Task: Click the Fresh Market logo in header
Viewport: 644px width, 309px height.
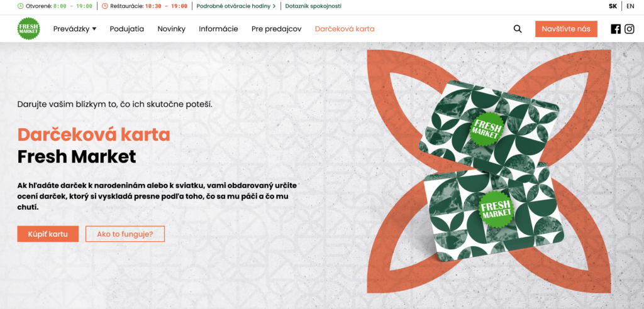Action: coord(29,29)
